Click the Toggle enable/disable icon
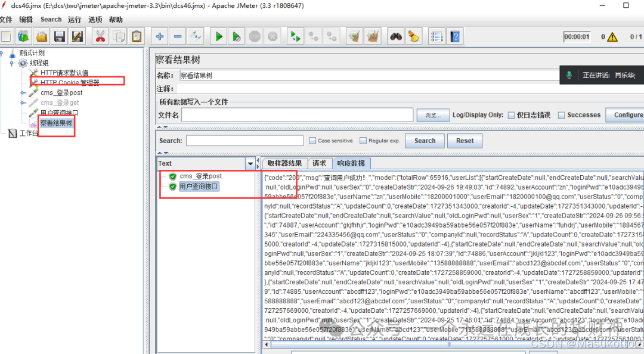 [196, 36]
